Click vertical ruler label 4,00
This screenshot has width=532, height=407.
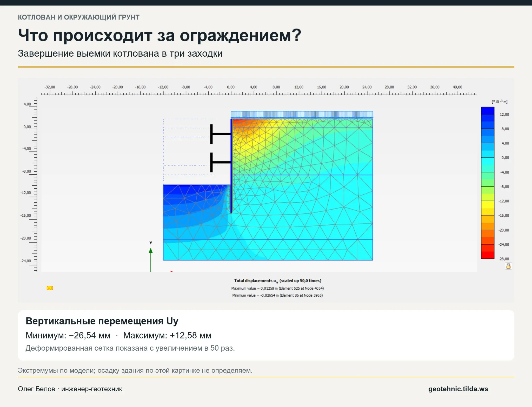(x=27, y=104)
